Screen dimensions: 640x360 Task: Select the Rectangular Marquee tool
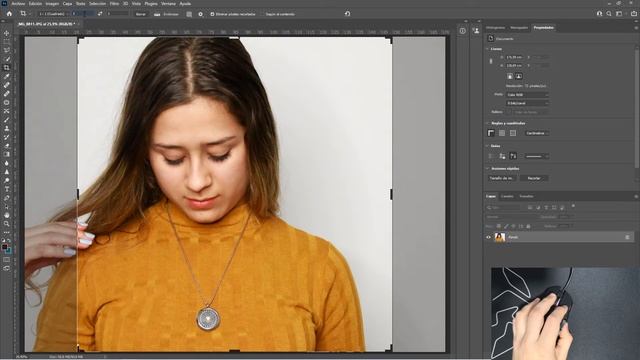tap(7, 42)
